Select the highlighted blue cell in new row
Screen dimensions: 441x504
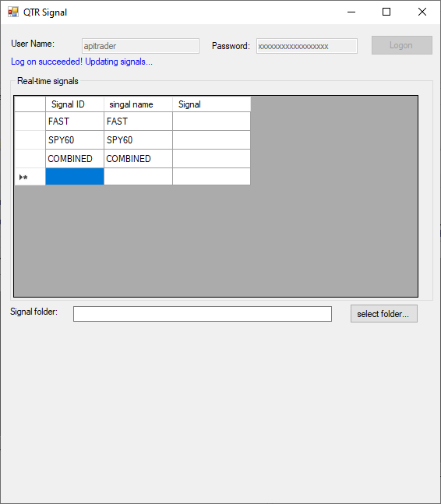75,177
